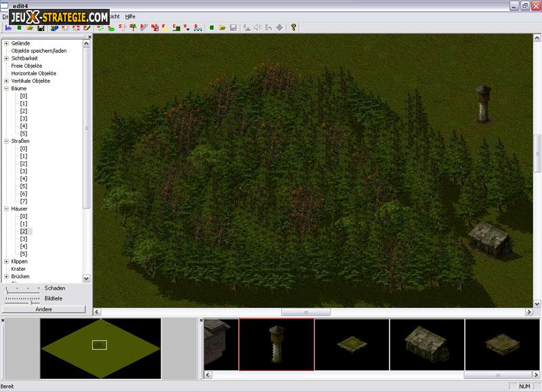542x392 pixels.
Task: Click the Schaden slider
Action: 22,288
